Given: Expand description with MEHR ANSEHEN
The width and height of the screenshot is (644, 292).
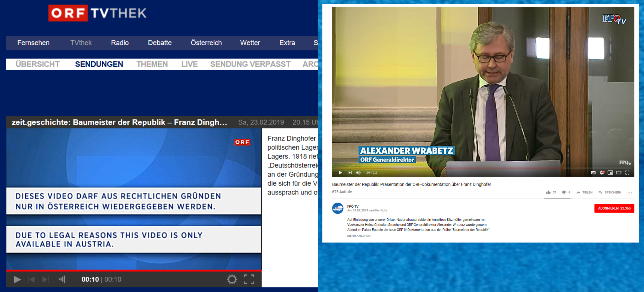Looking at the screenshot, I should pyautogui.click(x=359, y=236).
